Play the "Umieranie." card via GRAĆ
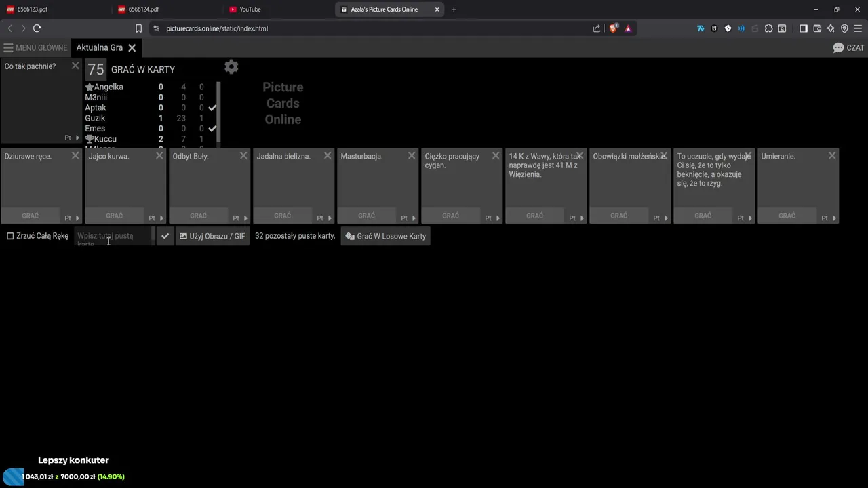This screenshot has height=488, width=868. (x=787, y=216)
